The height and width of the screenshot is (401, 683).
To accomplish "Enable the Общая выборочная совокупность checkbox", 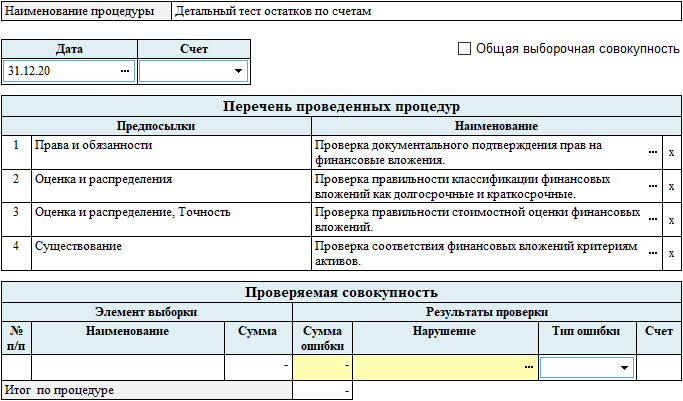I will pos(464,48).
